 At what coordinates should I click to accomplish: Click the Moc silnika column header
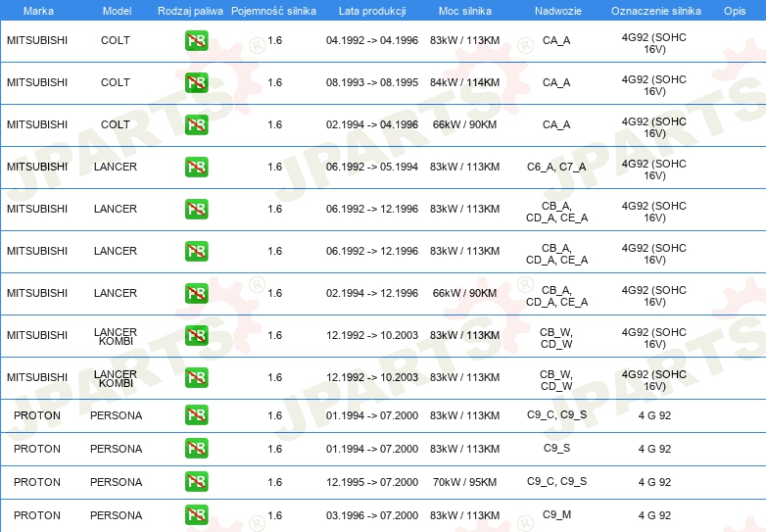[x=465, y=11]
